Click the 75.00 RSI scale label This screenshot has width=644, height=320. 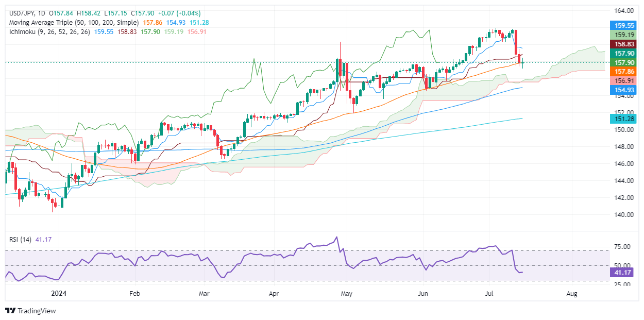click(x=623, y=247)
